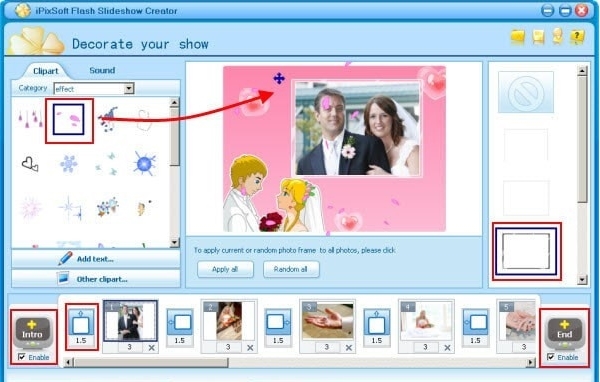Viewport: 600px width, 382px height.
Task: Switch to the Clipart tab
Action: coord(46,71)
